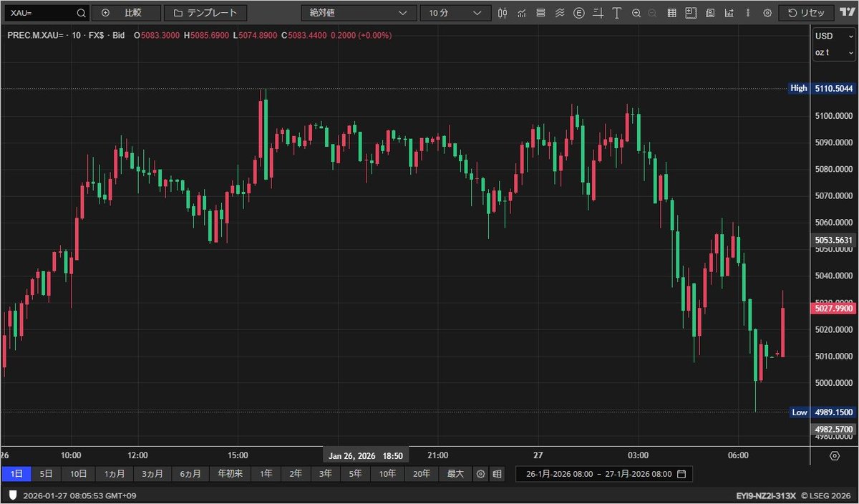
Task: Select the line drawing tool icon
Action: (x=597, y=13)
